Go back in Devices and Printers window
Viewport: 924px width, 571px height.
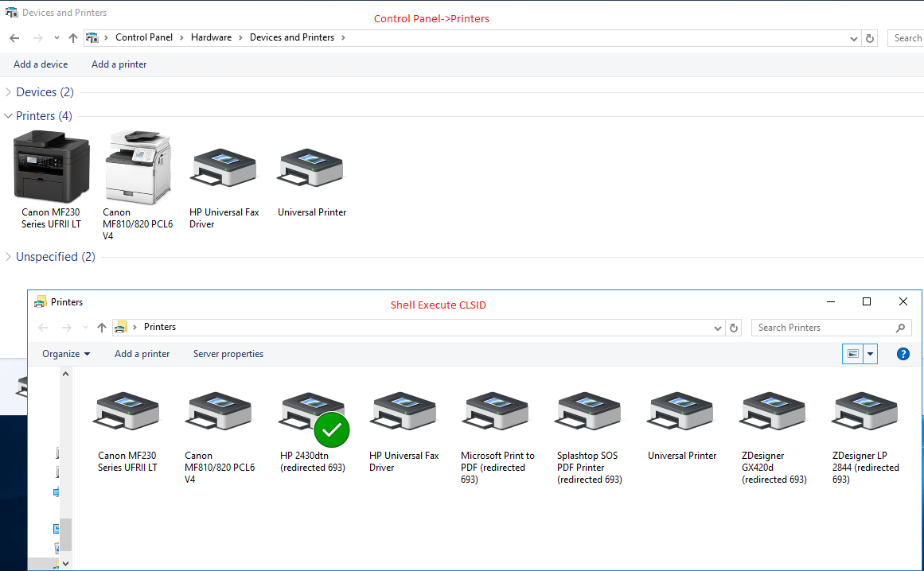click(x=15, y=37)
